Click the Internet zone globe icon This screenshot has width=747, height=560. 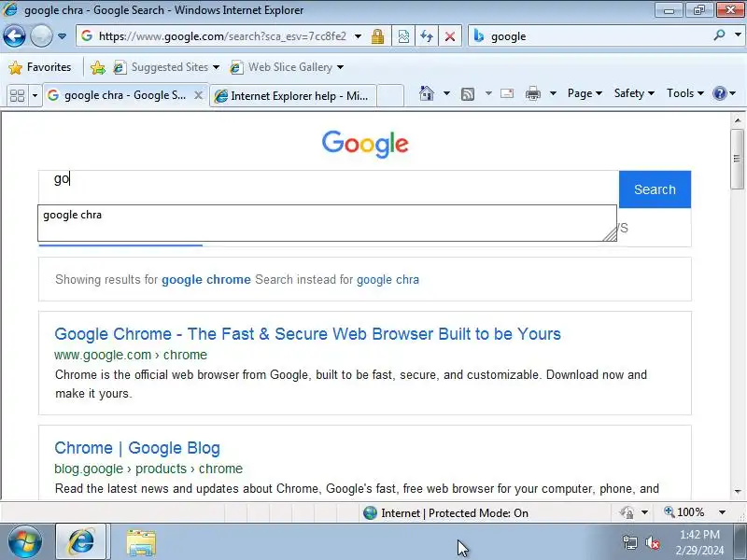coord(370,512)
